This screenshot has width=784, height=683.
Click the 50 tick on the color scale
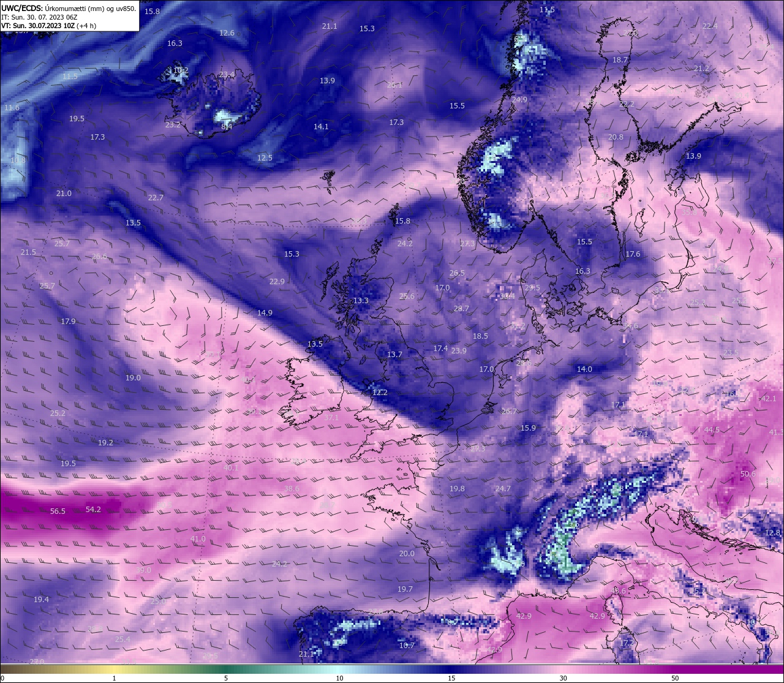click(x=674, y=678)
